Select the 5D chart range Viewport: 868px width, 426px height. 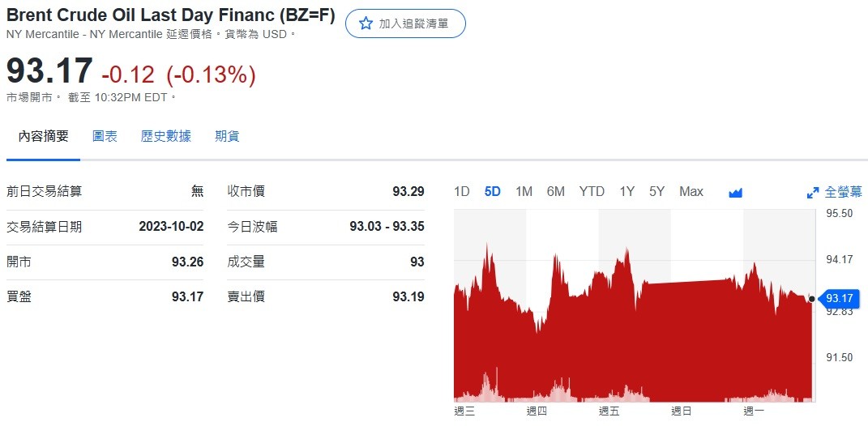coord(492,192)
